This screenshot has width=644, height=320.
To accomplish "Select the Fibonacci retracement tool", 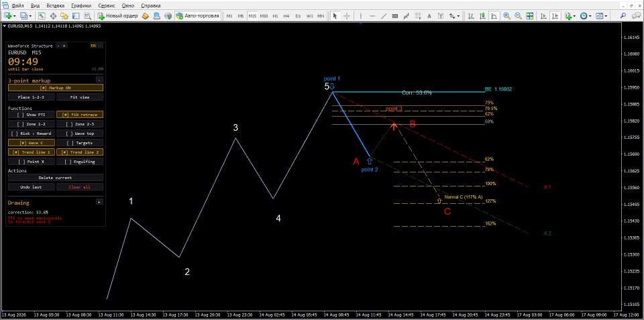I will coord(418,15).
